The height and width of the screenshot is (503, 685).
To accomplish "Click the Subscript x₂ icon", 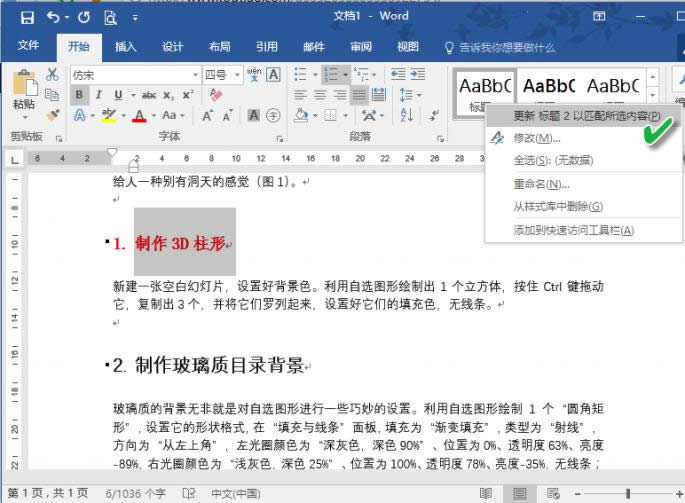I will point(169,95).
